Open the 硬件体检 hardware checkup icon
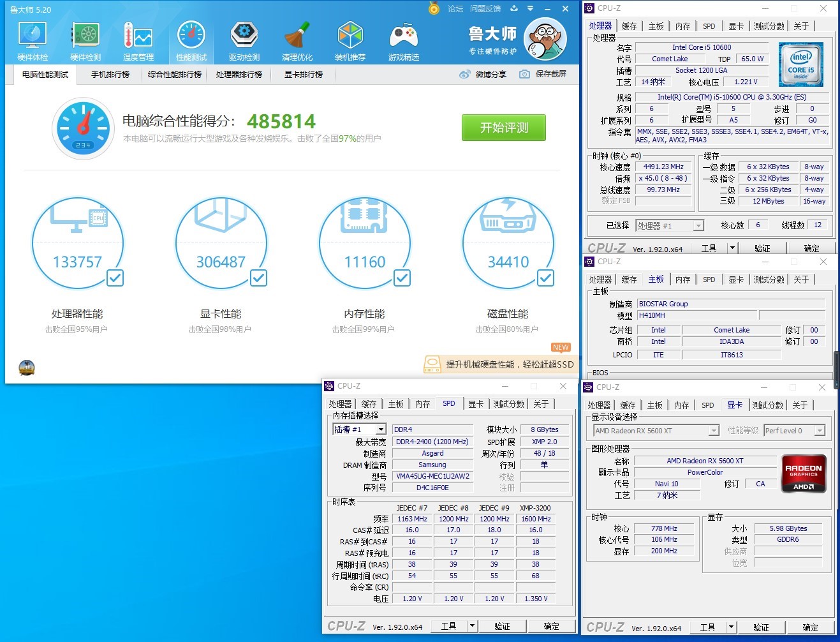 pos(33,35)
